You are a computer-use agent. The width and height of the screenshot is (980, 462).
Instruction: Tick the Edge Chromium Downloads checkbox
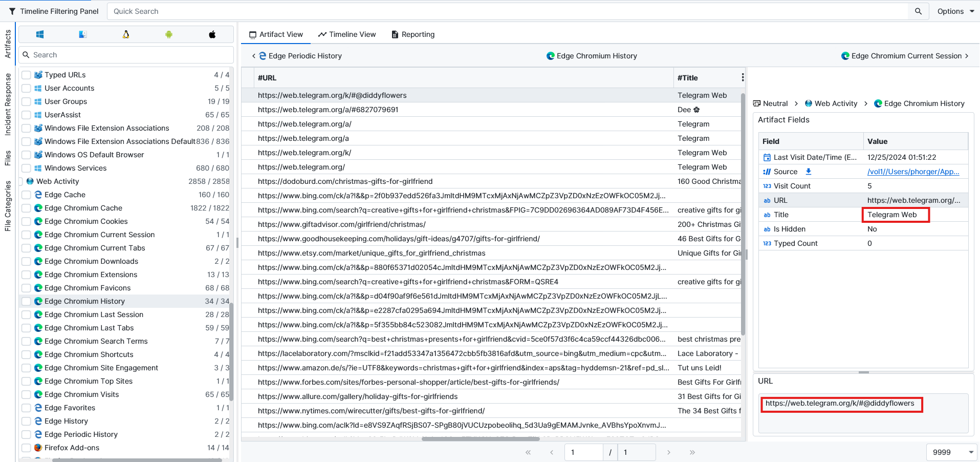point(27,261)
